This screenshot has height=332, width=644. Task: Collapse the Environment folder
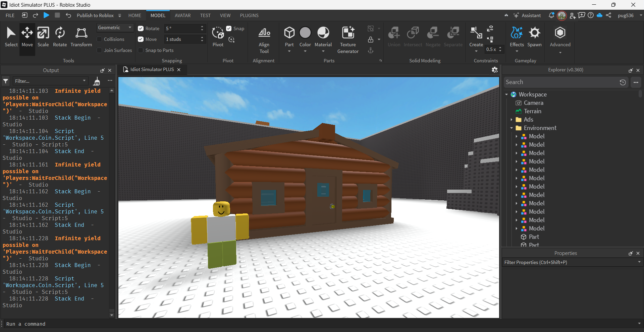512,128
